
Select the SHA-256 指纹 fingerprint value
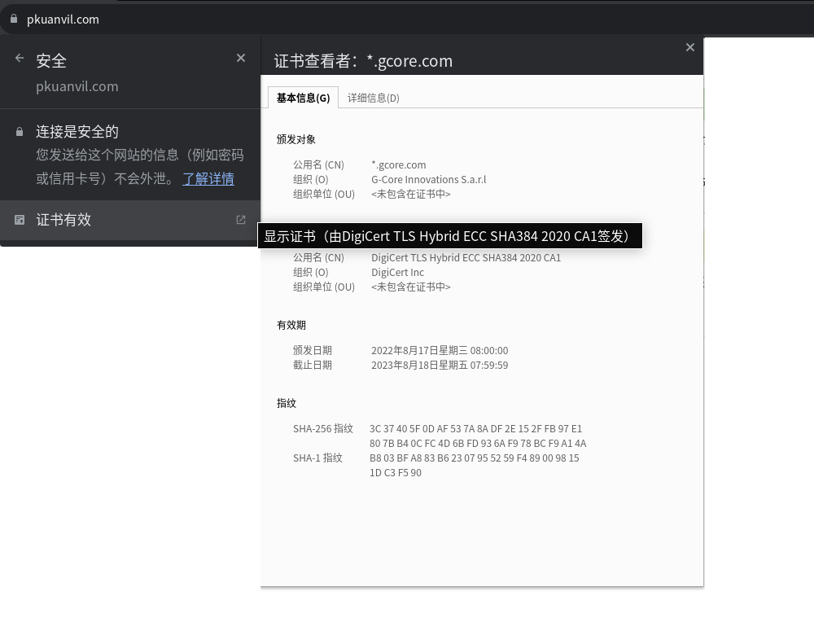(x=475, y=436)
